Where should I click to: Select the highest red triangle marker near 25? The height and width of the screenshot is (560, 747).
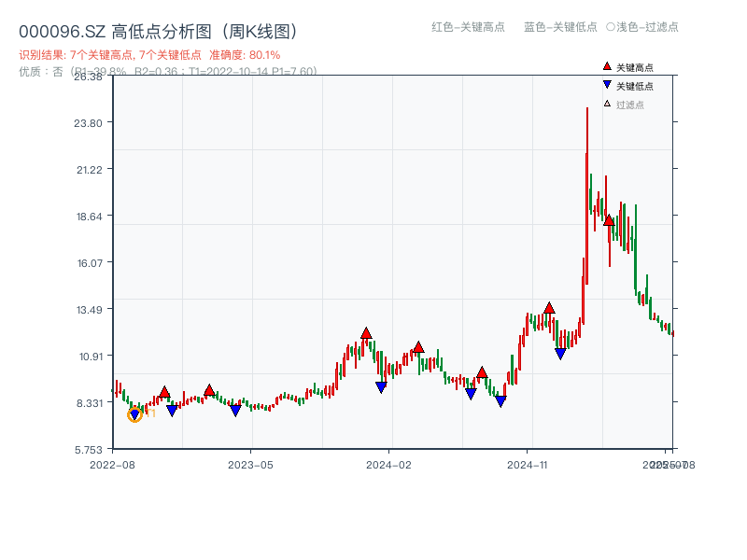coord(609,220)
